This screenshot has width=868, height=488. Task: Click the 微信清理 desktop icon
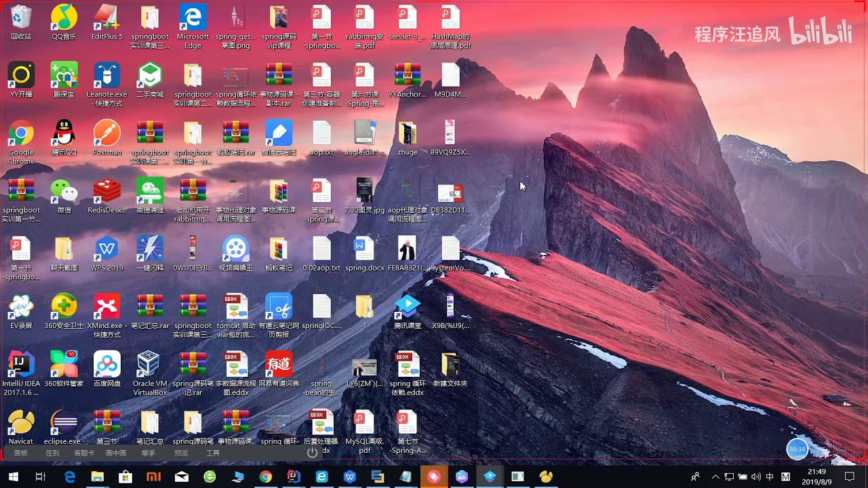pyautogui.click(x=150, y=195)
